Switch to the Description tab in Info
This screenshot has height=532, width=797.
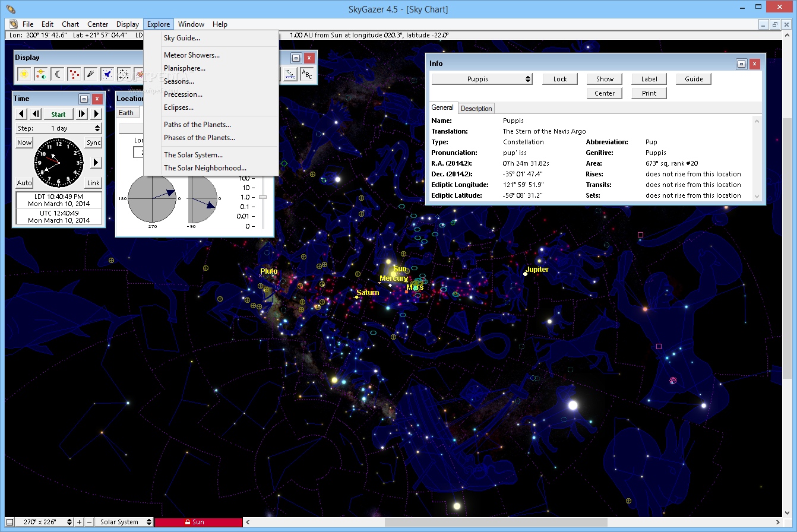tap(476, 109)
